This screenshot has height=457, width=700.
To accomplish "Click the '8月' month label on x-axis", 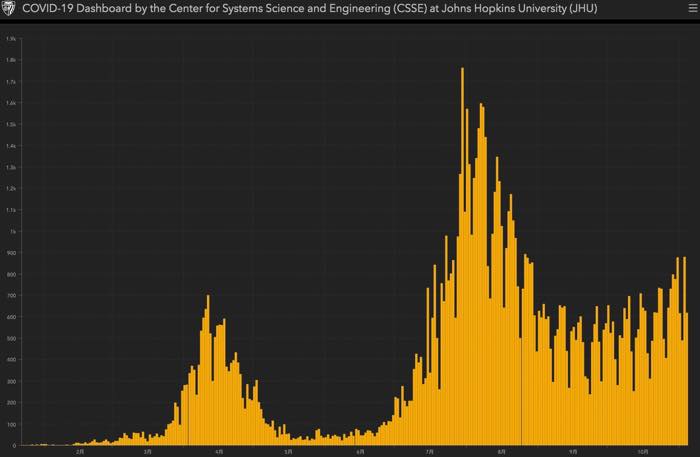I will (x=502, y=452).
